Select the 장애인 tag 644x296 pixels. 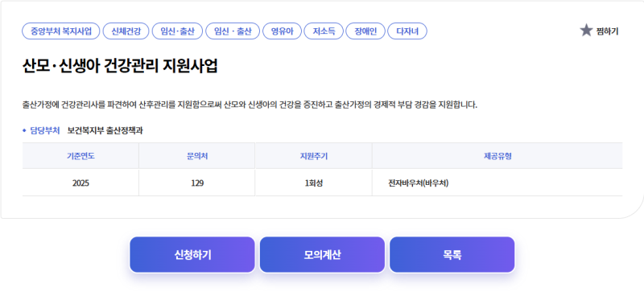click(365, 31)
